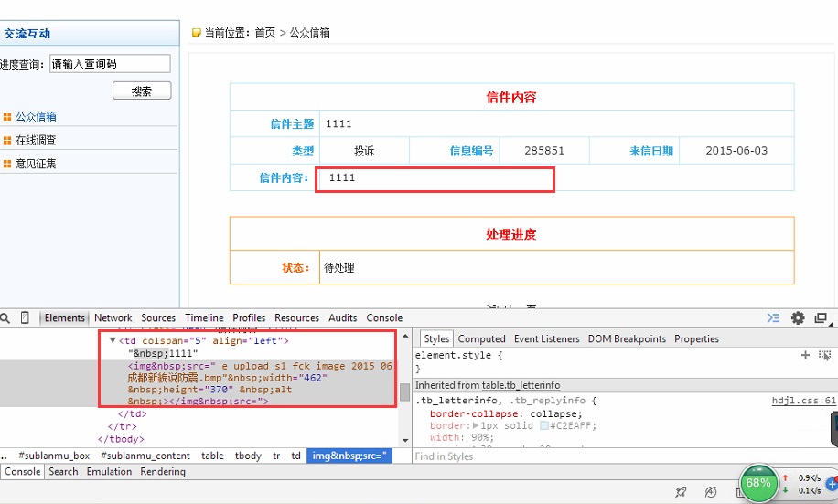Click the 搜索 search button
The image size is (838, 504).
click(142, 91)
